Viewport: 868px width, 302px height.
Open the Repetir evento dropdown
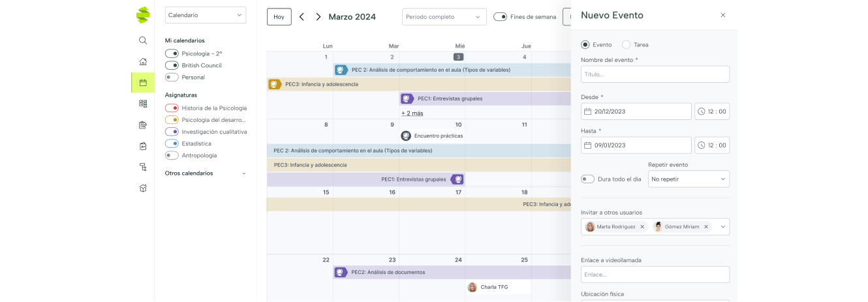[x=689, y=179]
